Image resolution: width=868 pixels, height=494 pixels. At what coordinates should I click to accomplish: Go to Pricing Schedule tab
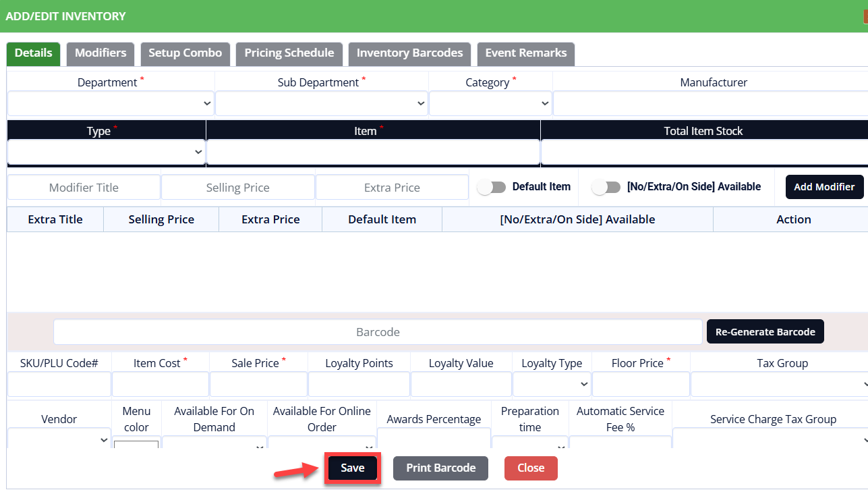point(289,53)
